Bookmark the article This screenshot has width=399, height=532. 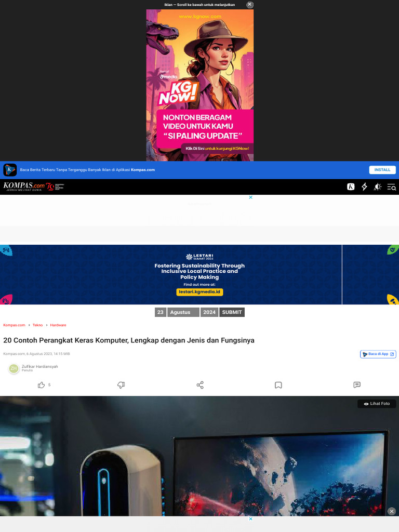coord(278,385)
